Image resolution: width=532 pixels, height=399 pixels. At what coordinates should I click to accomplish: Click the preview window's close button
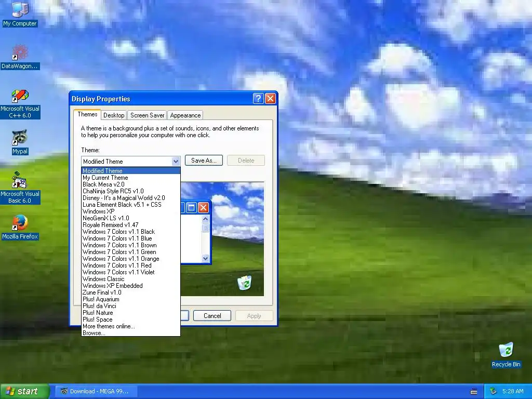[x=203, y=208]
